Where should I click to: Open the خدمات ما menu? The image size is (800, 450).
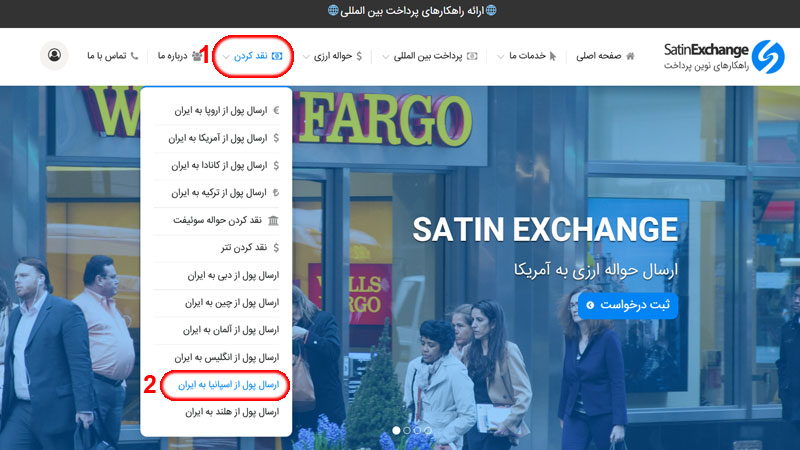[x=527, y=56]
